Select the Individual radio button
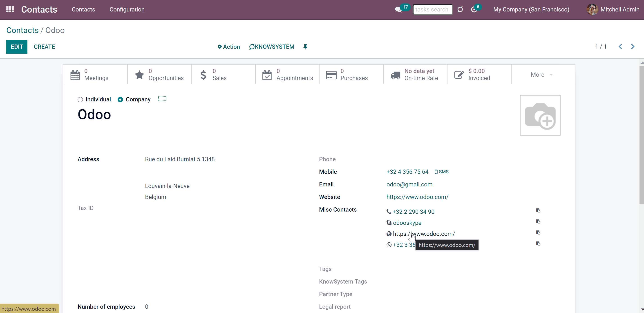 click(x=80, y=100)
